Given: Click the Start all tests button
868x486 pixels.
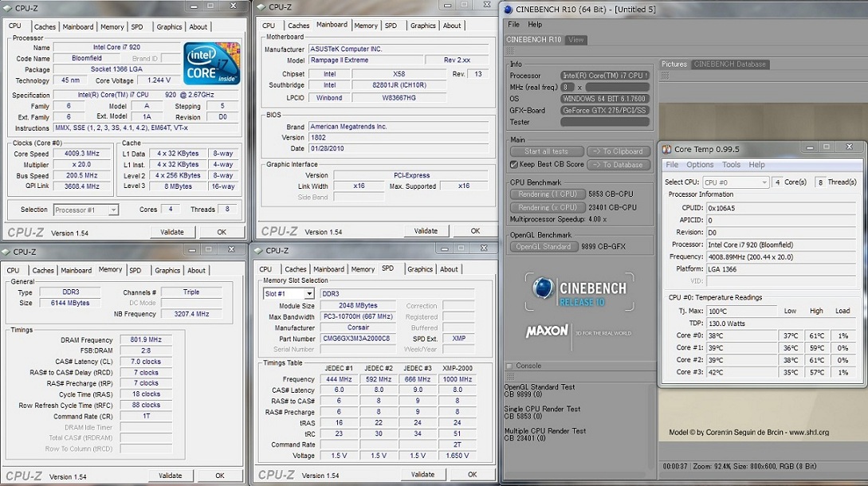Looking at the screenshot, I should point(546,151).
